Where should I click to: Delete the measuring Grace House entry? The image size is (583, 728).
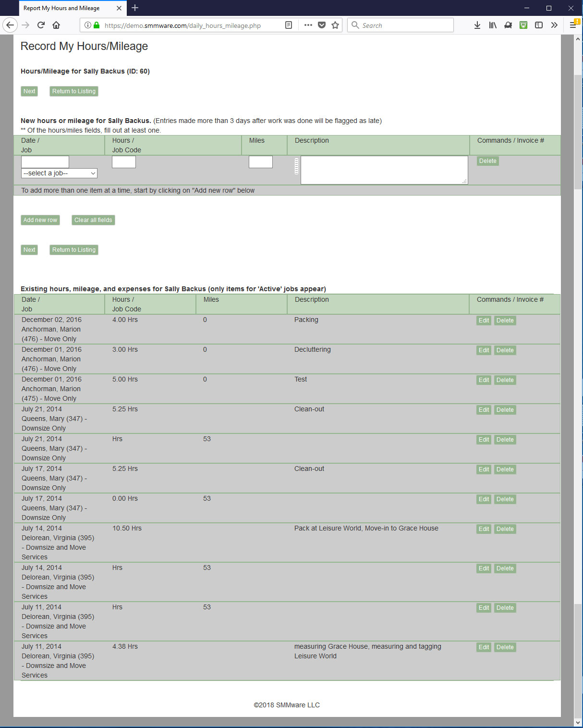coord(505,647)
